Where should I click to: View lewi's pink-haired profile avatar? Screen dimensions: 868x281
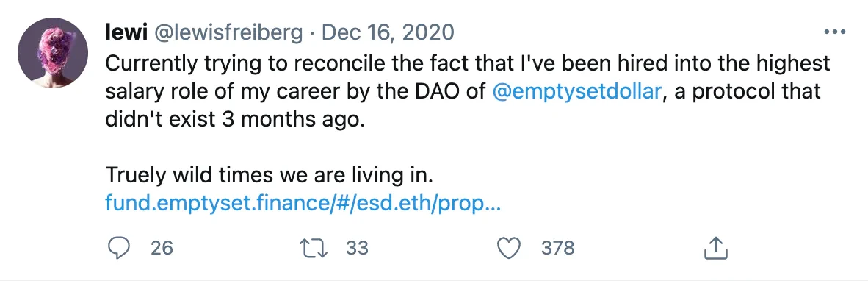coord(53,53)
